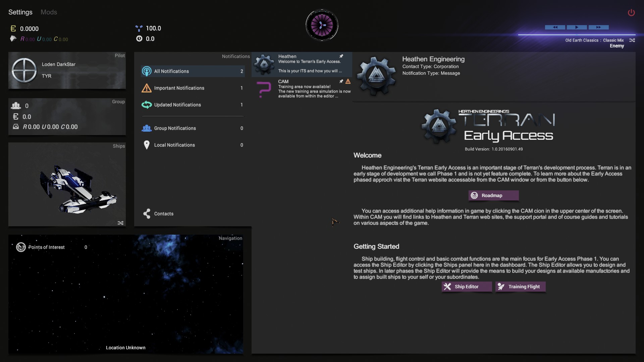Open the Mods menu item
644x362 pixels.
[49, 12]
